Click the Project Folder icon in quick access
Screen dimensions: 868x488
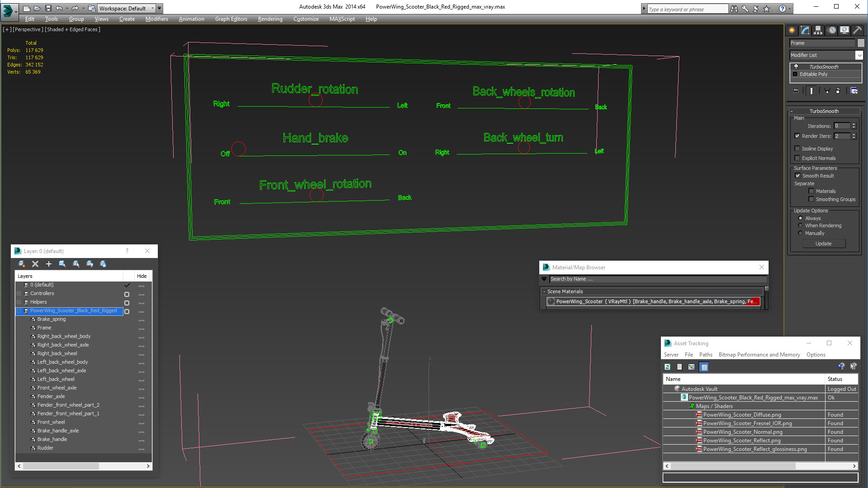click(91, 8)
